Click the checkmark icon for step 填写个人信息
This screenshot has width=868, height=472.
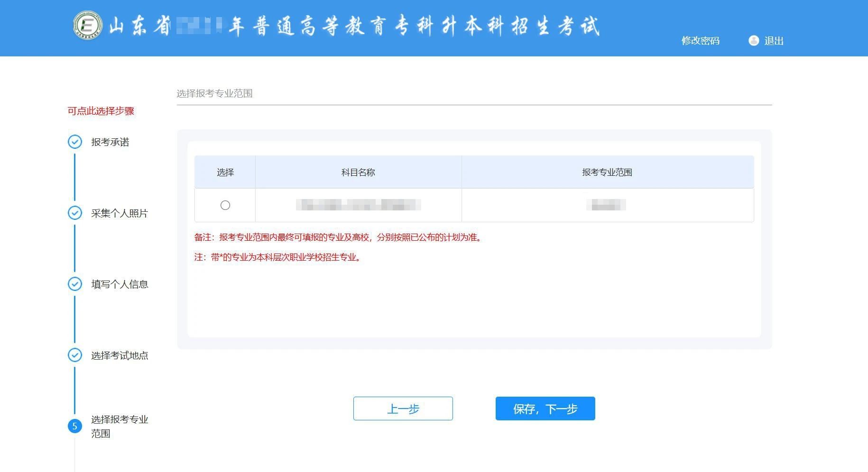tap(75, 284)
